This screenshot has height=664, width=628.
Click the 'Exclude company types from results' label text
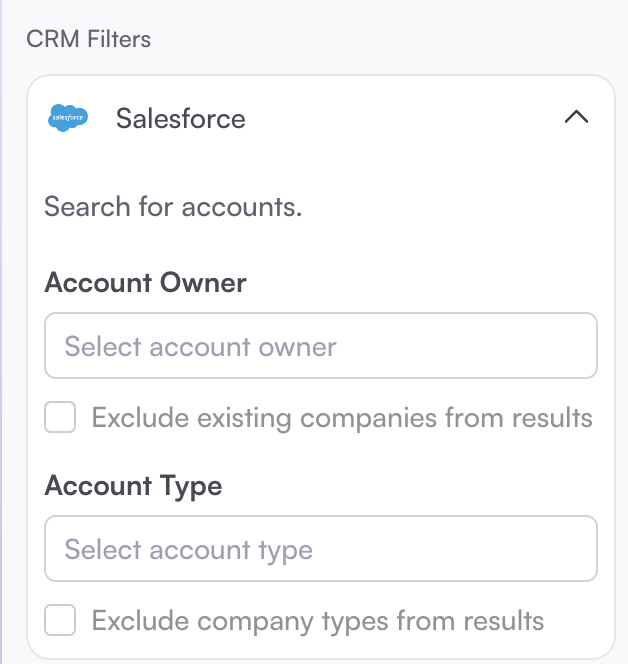(318, 620)
